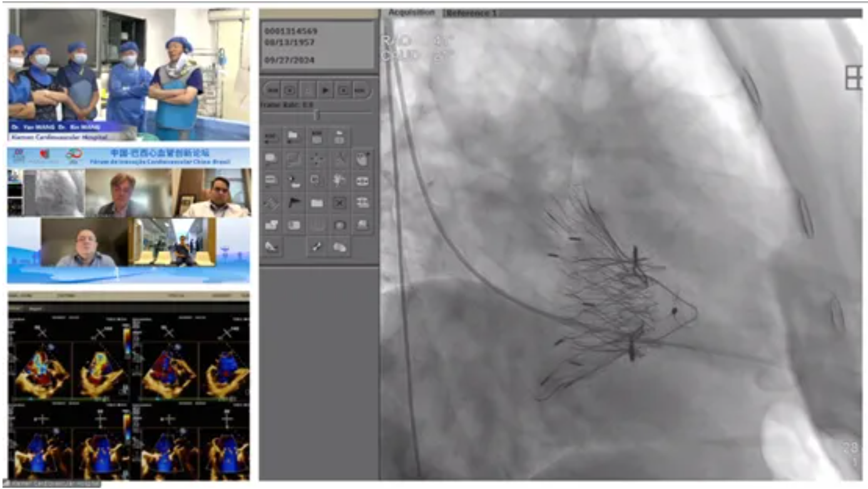This screenshot has height=489, width=868.
Task: Select the black flag marker tool
Action: [294, 202]
